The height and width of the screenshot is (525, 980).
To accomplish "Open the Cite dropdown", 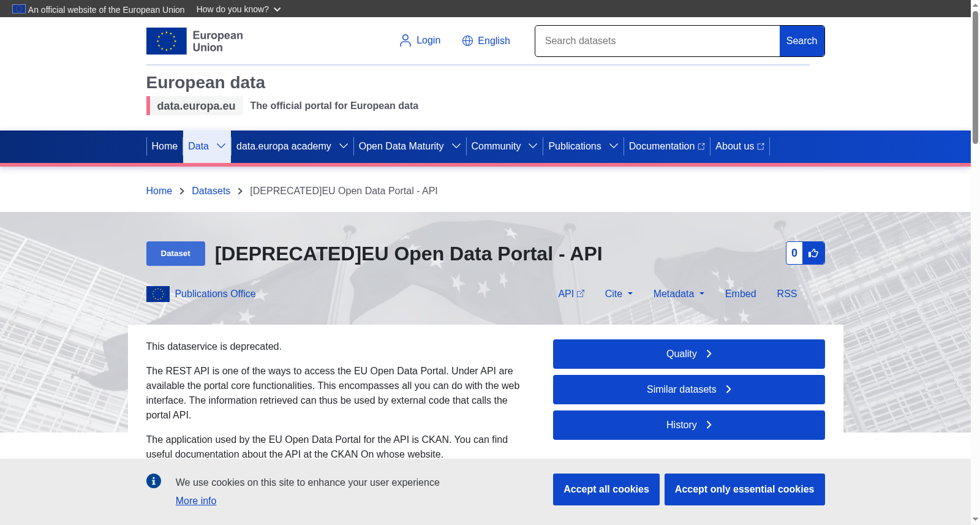I will (x=619, y=294).
